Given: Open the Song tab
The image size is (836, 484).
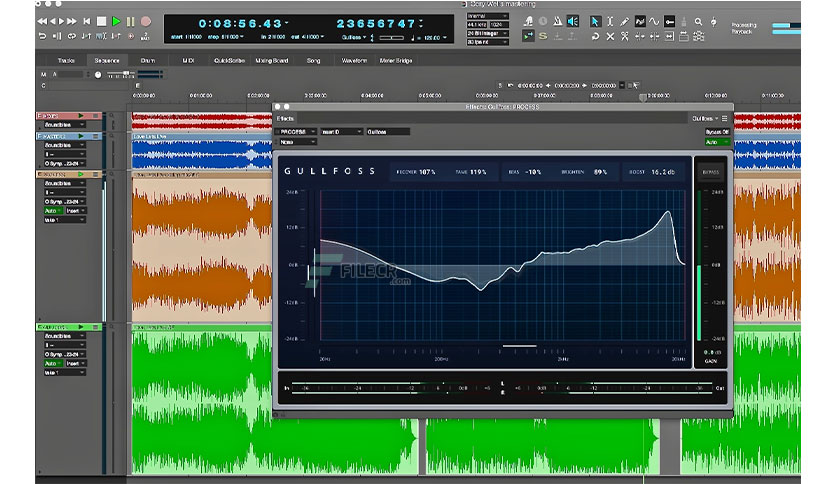Looking at the screenshot, I should tap(314, 60).
